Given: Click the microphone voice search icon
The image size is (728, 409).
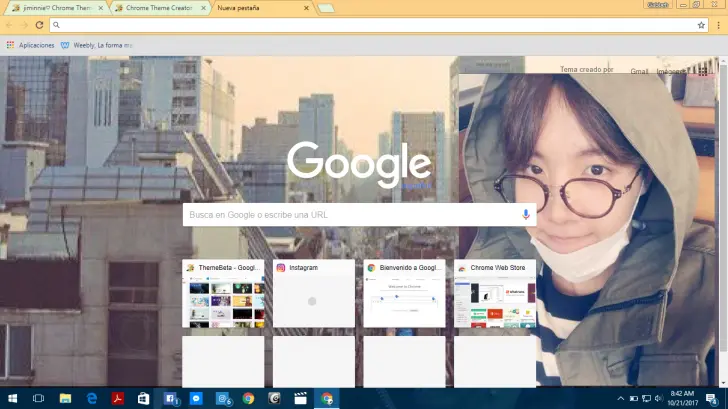Looking at the screenshot, I should click(526, 215).
